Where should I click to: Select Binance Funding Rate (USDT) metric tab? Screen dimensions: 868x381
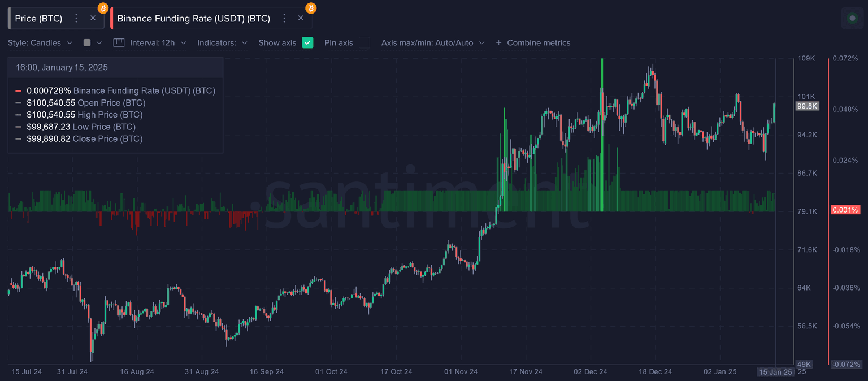coord(193,18)
